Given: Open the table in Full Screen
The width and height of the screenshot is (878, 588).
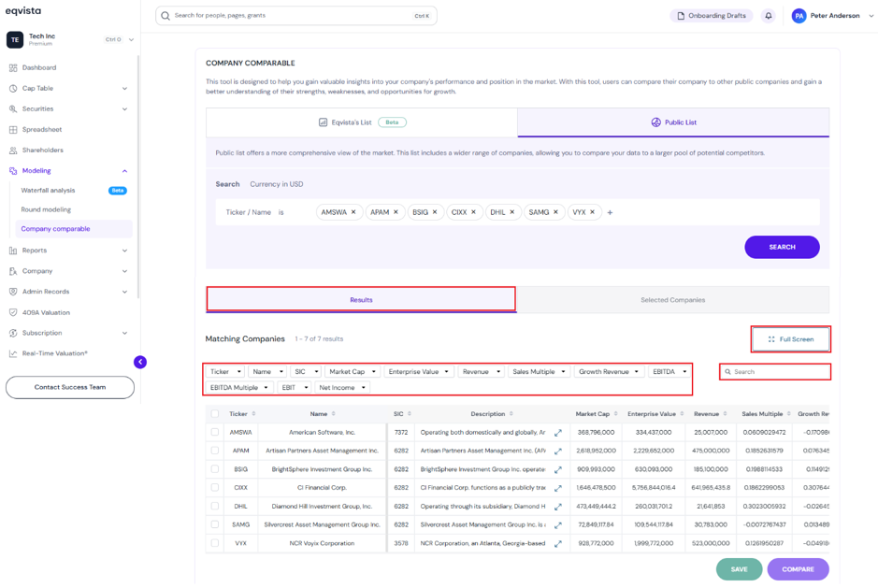Looking at the screenshot, I should click(791, 339).
